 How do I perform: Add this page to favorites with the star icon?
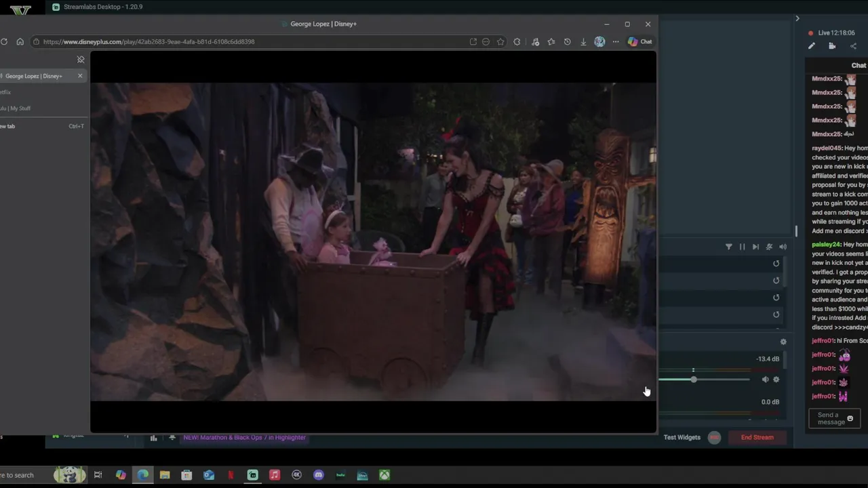click(500, 42)
